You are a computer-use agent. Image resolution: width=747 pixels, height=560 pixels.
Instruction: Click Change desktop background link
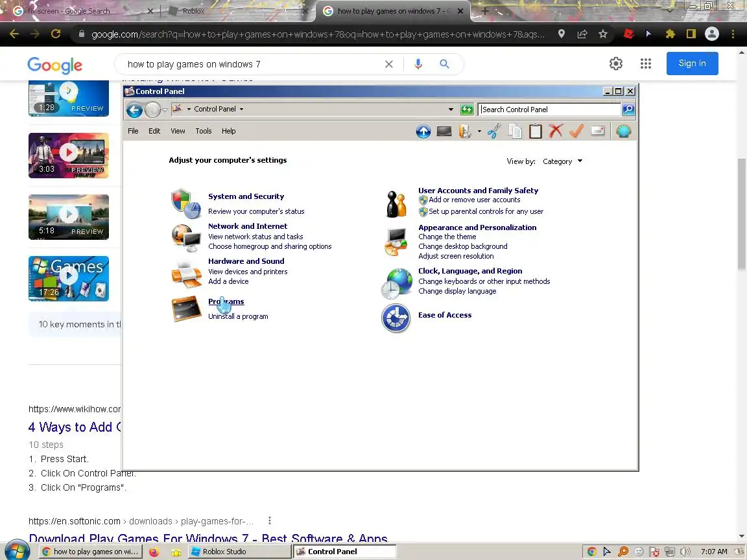tap(462, 246)
